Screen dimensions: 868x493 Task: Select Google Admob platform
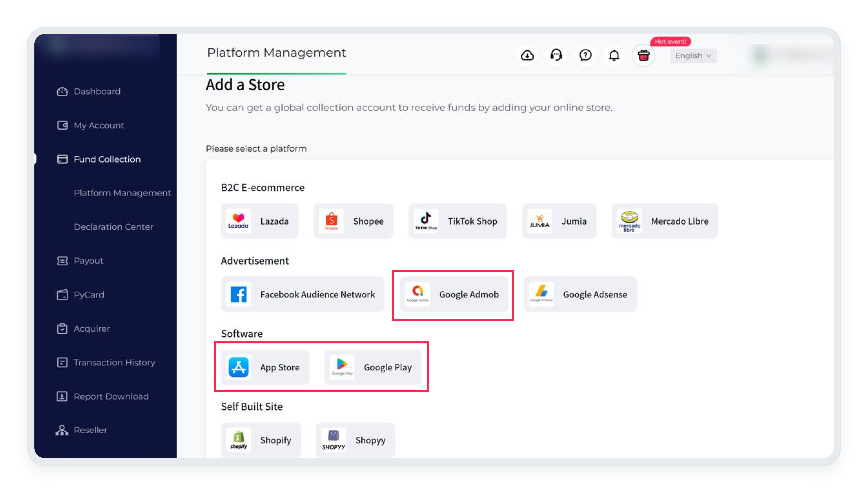(454, 294)
